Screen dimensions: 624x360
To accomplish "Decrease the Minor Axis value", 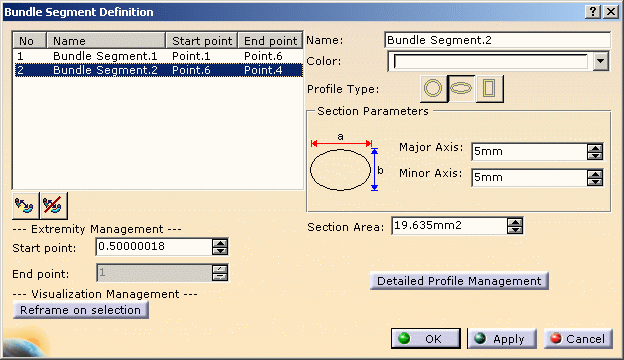I will pyautogui.click(x=595, y=181).
